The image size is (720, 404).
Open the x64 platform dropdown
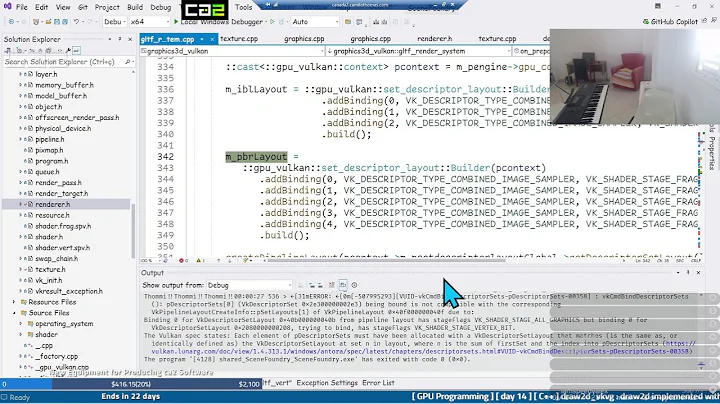149,22
